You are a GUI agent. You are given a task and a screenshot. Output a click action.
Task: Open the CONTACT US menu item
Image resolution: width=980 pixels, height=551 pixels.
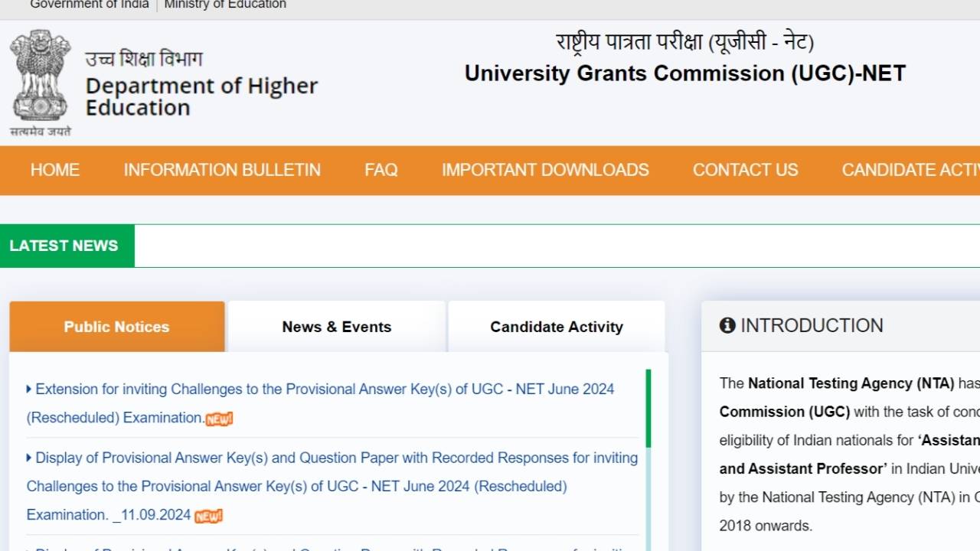coord(745,170)
